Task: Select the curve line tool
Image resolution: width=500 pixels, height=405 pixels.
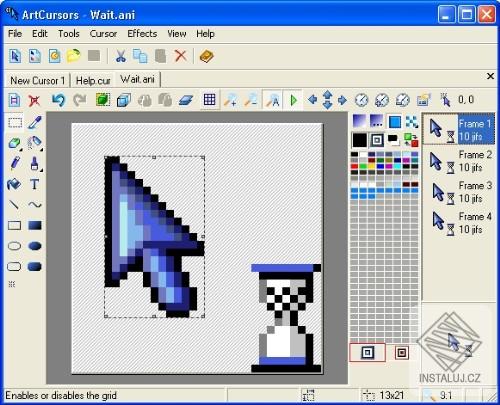Action: (x=35, y=204)
